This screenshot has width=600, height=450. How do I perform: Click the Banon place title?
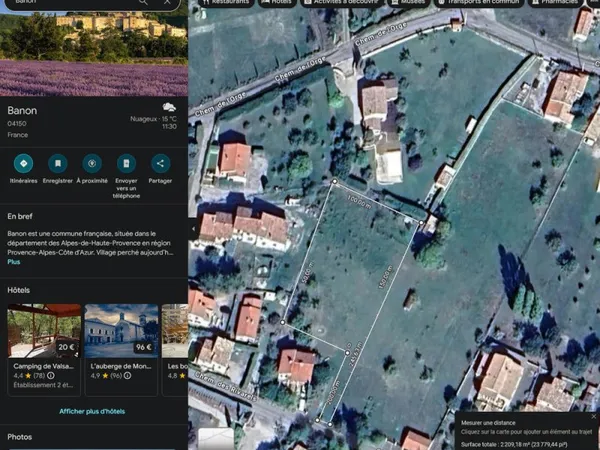pos(22,111)
